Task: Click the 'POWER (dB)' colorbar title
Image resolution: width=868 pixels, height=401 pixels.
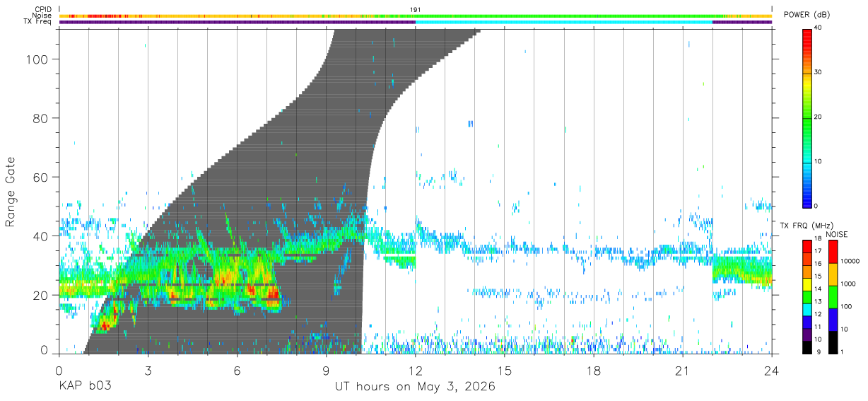Action: coord(807,15)
